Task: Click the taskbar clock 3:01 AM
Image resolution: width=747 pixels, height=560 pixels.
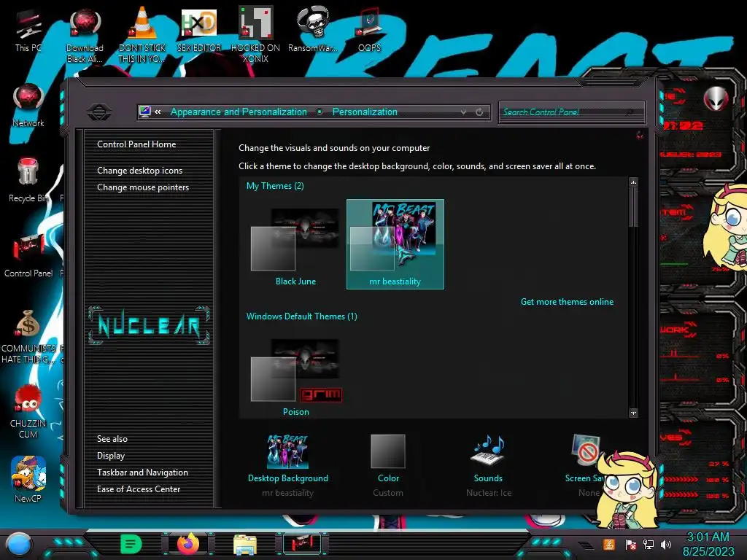Action: [708, 537]
